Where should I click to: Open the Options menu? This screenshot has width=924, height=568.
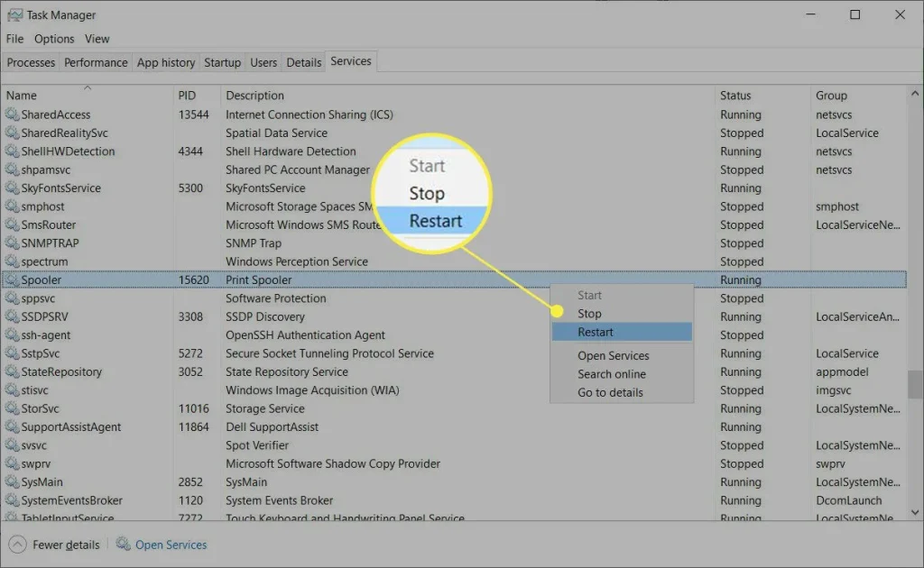[54, 39]
